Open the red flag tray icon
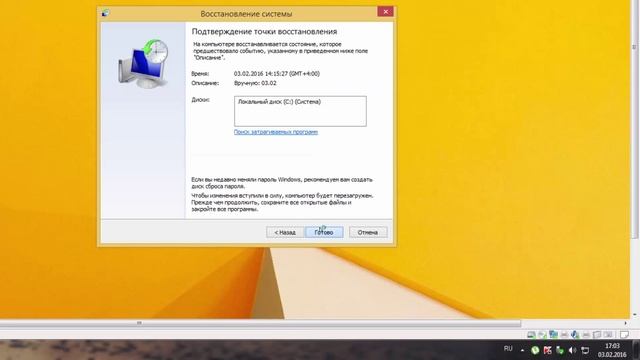The height and width of the screenshot is (360, 640). (x=547, y=350)
